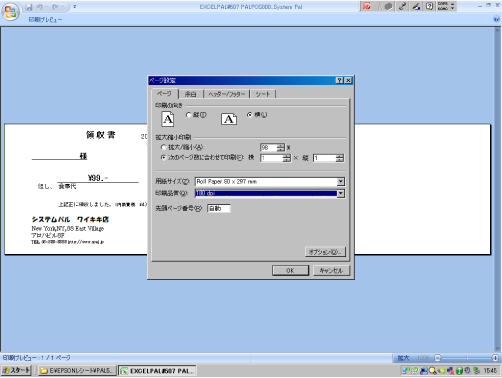Click the キャンセル cancel button
Screen dimensions: 502x378
coord(331,270)
